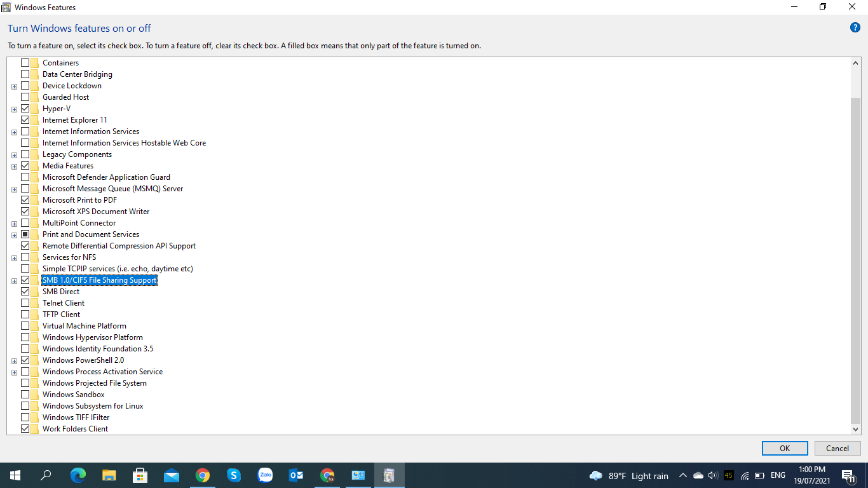Click the Cancel button
Viewport: 868px width, 488px height.
[x=837, y=448]
